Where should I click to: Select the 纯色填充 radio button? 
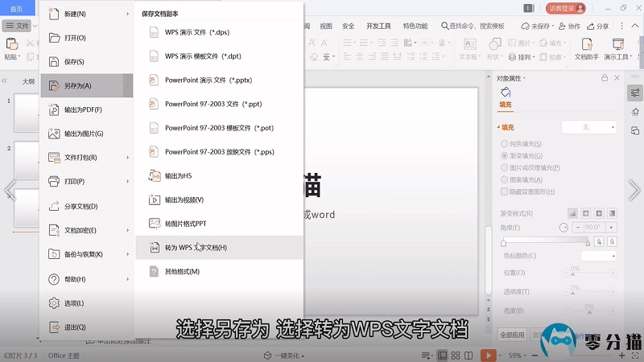(505, 143)
